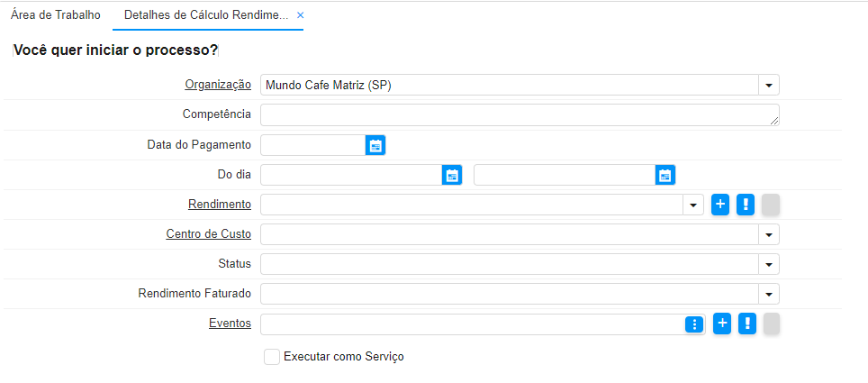868x383 pixels.
Task: Click into the Rendimento Faturado field
Action: [x=510, y=295]
